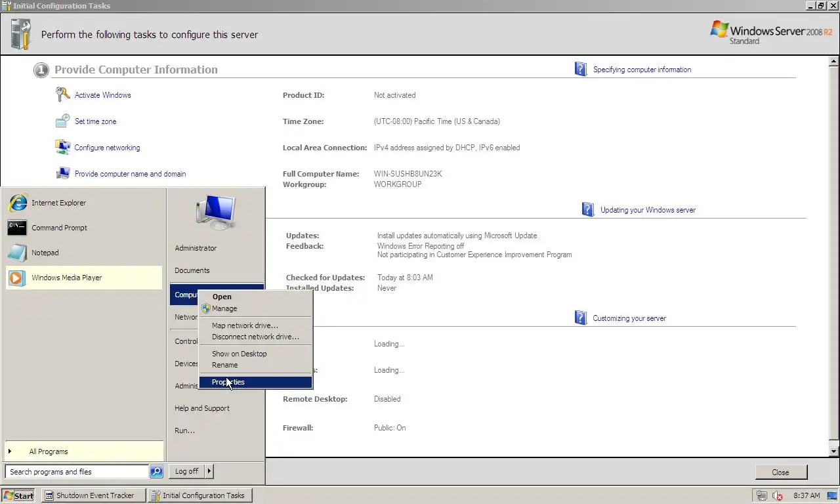Click the Internet Explorer icon in Start menu
The width and height of the screenshot is (840, 504).
coord(18,203)
